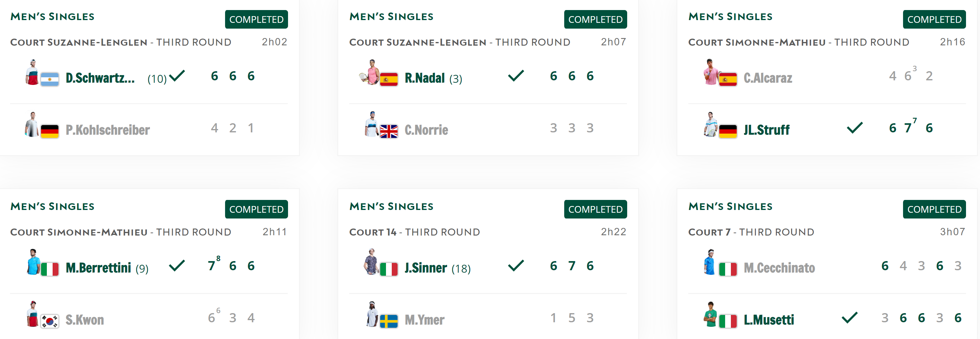Click COMPLETED badge on Alcaraz-Struff match
Image resolution: width=980 pixels, height=339 pixels.
coord(934,19)
